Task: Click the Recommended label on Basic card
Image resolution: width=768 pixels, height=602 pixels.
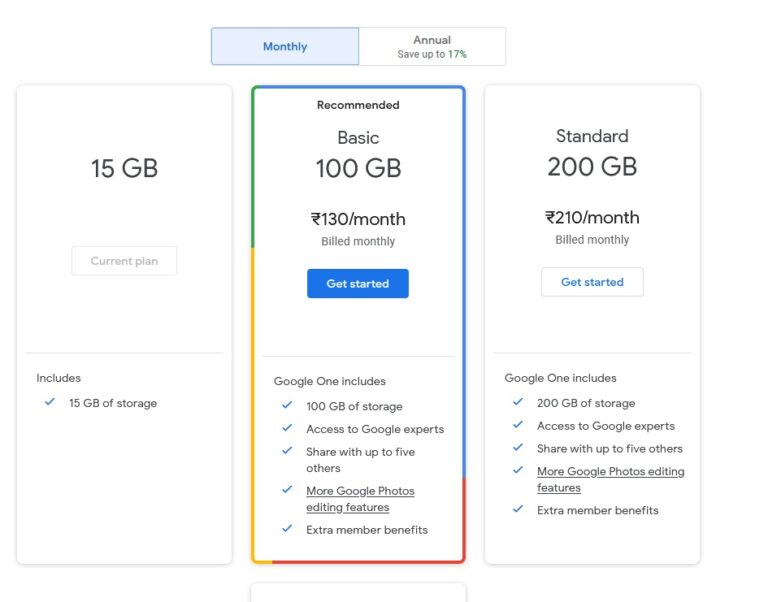Action: coord(358,105)
